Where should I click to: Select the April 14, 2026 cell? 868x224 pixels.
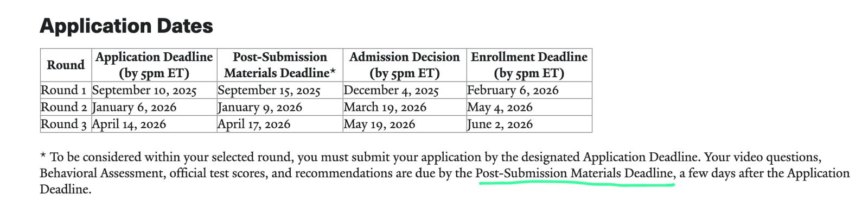(x=129, y=124)
